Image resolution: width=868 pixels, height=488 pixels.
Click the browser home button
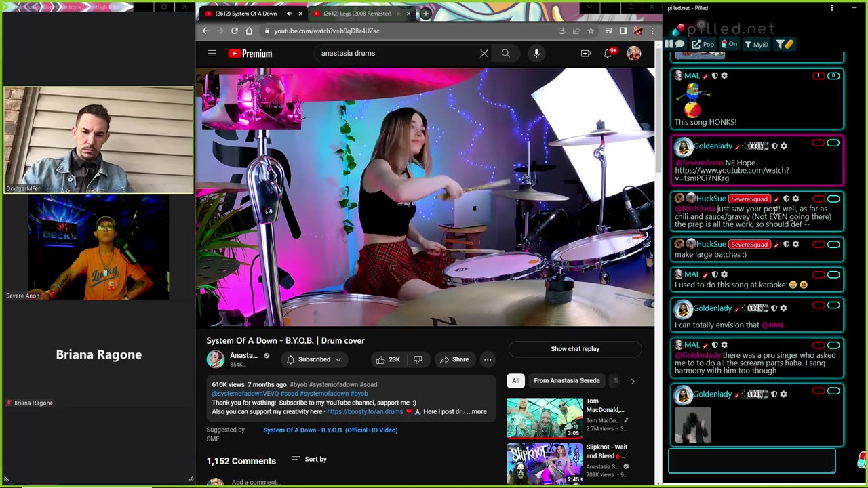[249, 30]
